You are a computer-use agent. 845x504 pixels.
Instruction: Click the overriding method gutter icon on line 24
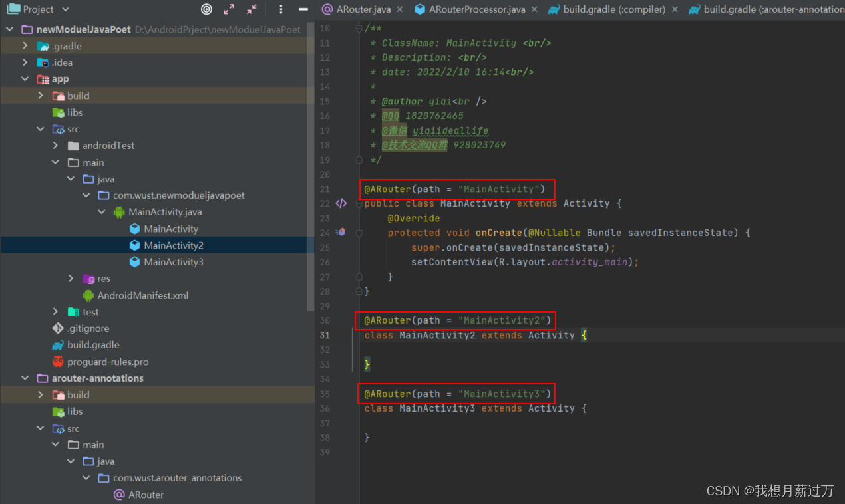coord(341,232)
